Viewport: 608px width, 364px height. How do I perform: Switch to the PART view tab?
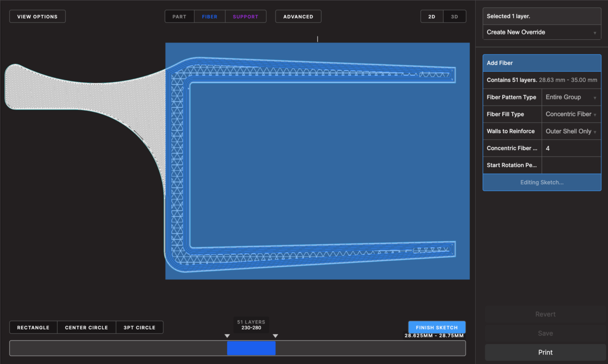pyautogui.click(x=179, y=16)
